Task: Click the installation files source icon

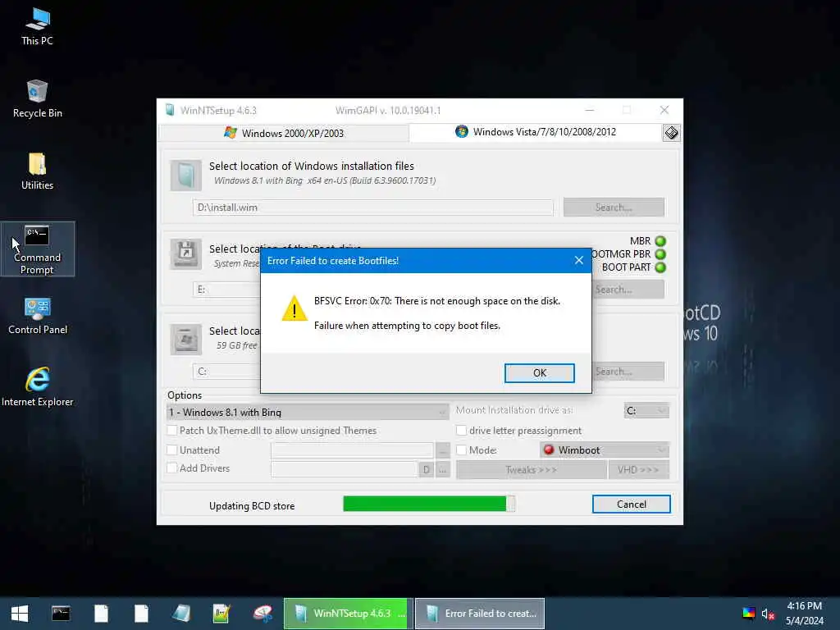Action: (x=186, y=176)
